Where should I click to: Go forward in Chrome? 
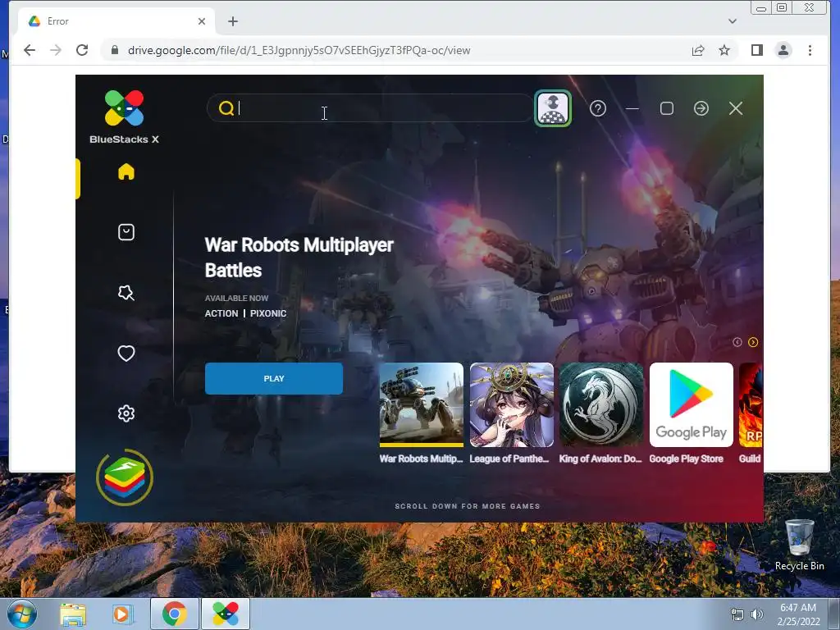tap(56, 50)
